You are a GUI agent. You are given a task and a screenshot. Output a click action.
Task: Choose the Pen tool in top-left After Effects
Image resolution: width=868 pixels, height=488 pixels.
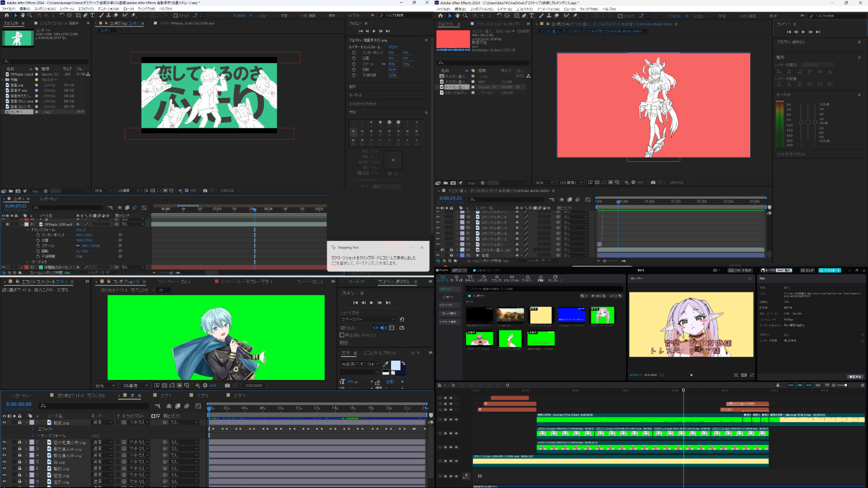(x=85, y=15)
